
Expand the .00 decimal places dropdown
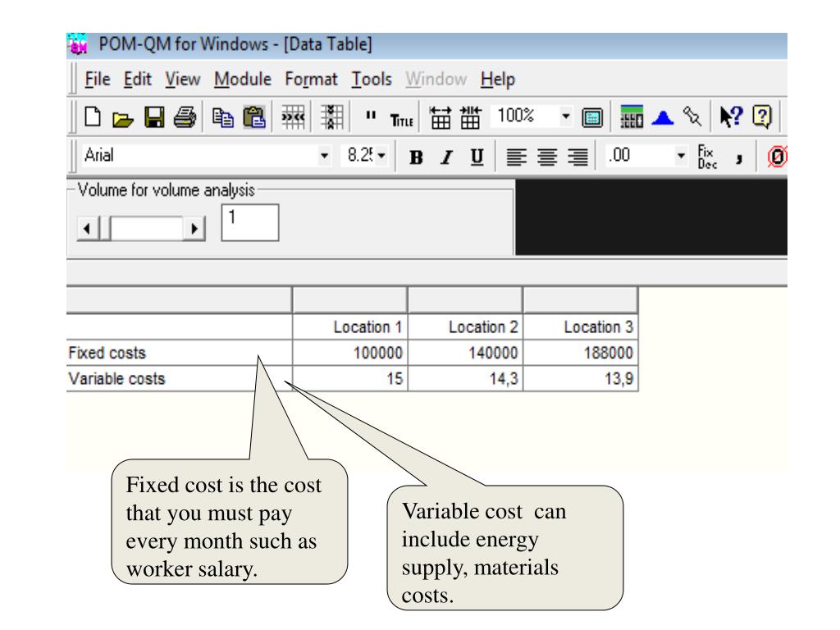(681, 156)
